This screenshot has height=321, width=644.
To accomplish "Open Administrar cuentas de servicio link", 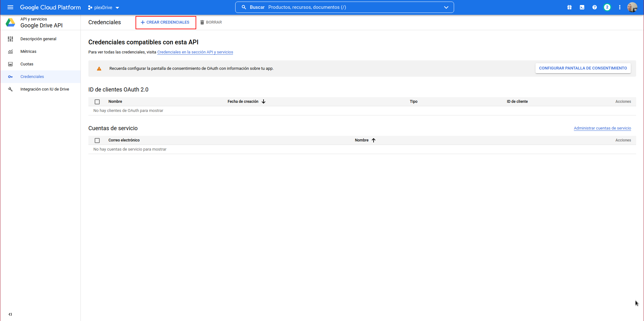I will 602,128.
